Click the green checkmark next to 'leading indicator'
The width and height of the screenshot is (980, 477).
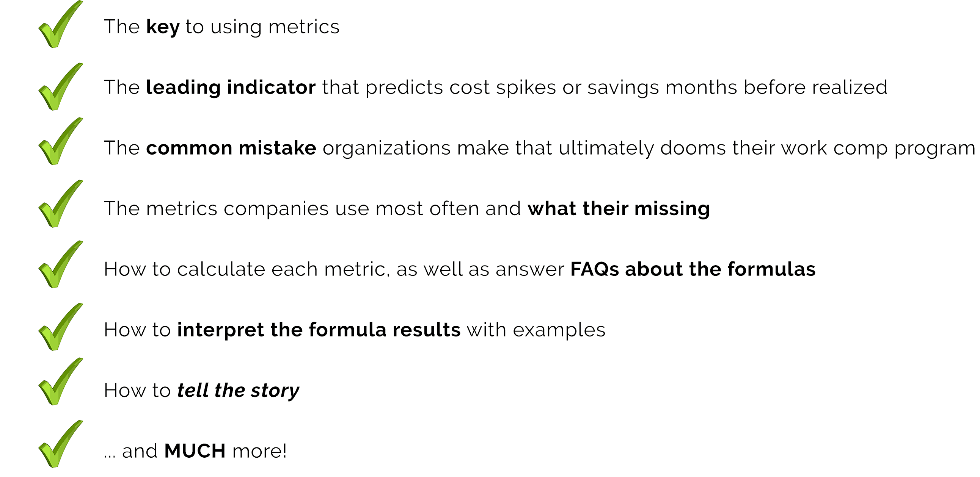click(x=60, y=87)
